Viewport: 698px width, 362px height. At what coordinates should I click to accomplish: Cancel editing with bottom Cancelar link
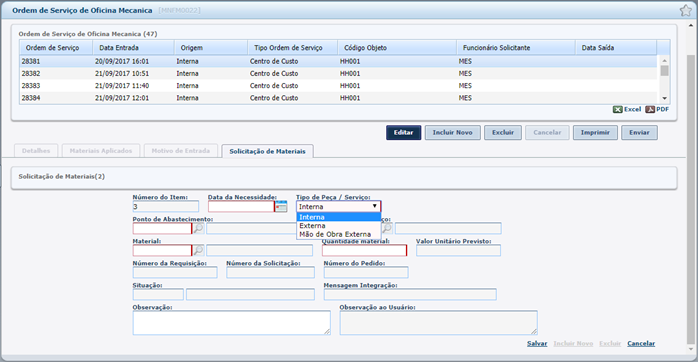tap(641, 343)
